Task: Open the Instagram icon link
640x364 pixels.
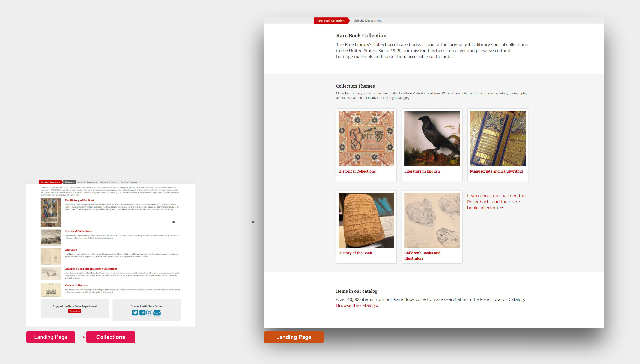Action: [149, 312]
